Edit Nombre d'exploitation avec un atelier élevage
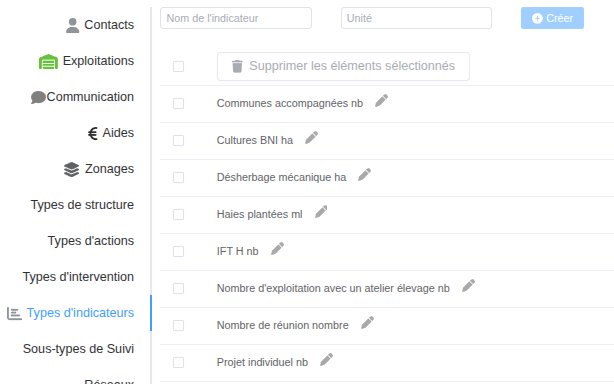 pyautogui.click(x=468, y=286)
